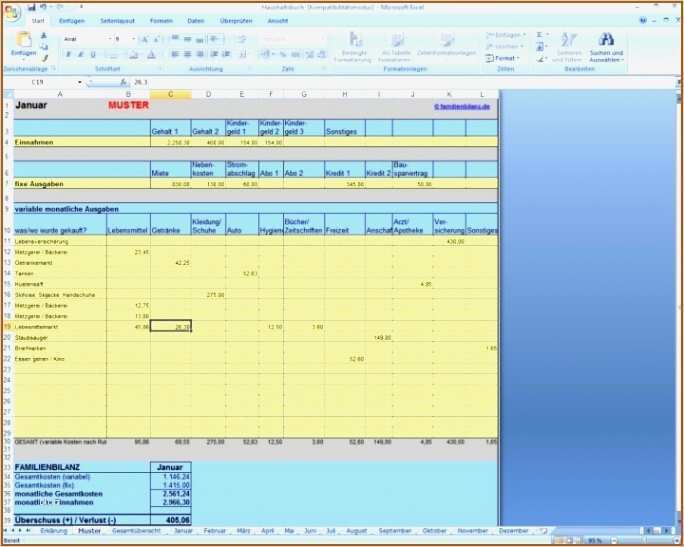Open the number format combo box
This screenshot has width=684, height=547.
point(293,39)
